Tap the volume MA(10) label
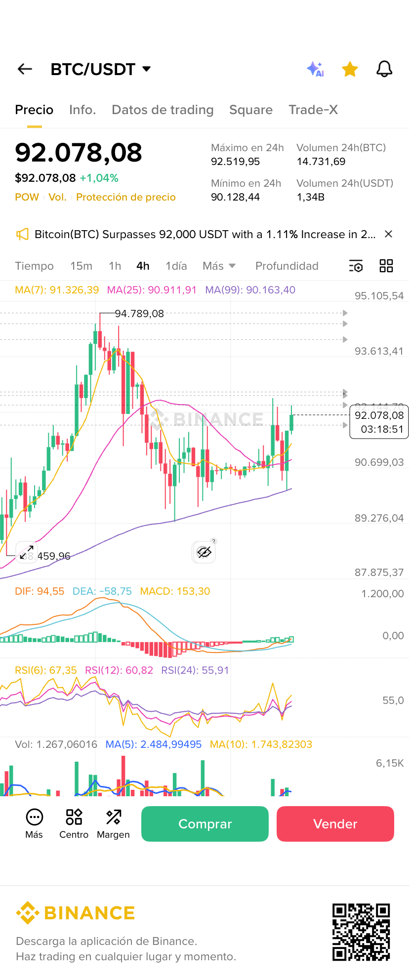Viewport: 409px width, 980px height. tap(261, 744)
